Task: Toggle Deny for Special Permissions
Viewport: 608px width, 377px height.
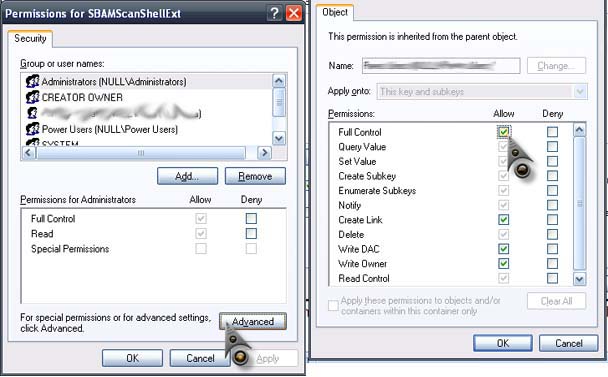Action: [251, 249]
